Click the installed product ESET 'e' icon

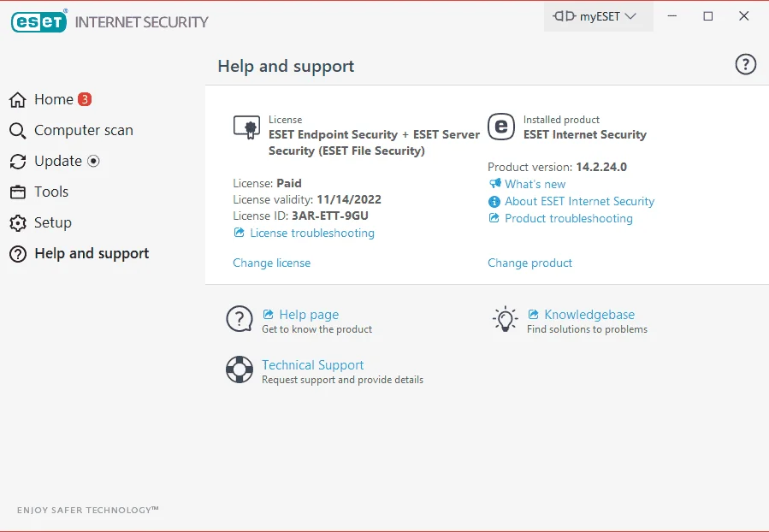point(501,127)
